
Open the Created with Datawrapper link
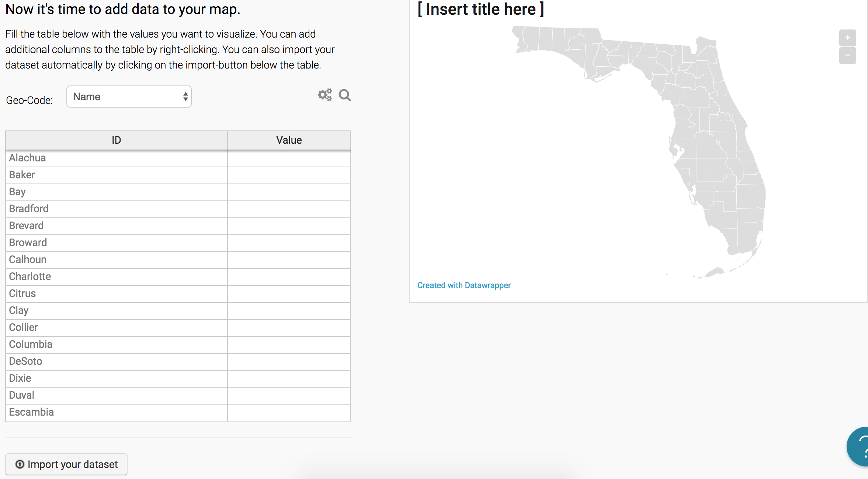(463, 285)
